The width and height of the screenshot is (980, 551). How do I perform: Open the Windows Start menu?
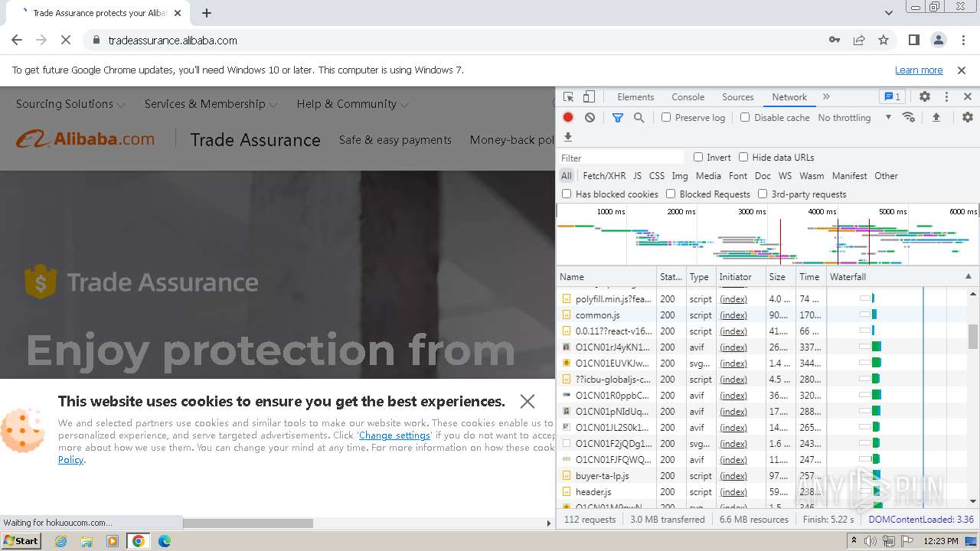21,541
